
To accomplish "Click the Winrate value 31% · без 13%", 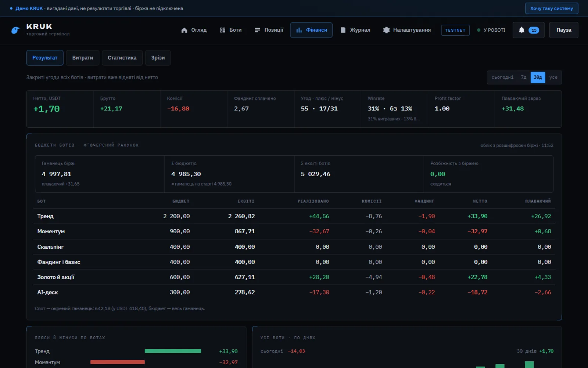I will click(390, 109).
